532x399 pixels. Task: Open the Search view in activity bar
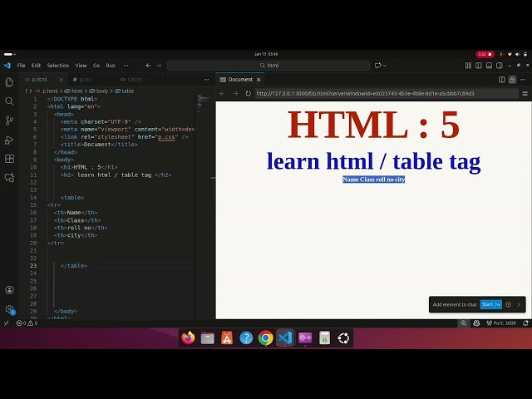[9, 101]
